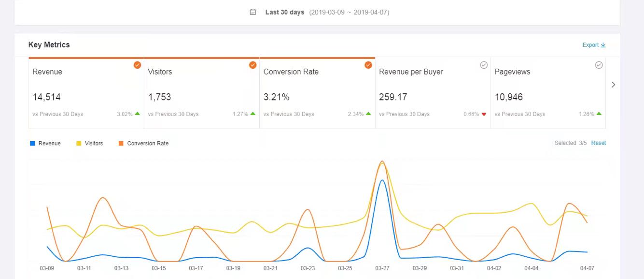This screenshot has height=279, width=644.
Task: Click the blue Revenue legend swatch
Action: 32,144
